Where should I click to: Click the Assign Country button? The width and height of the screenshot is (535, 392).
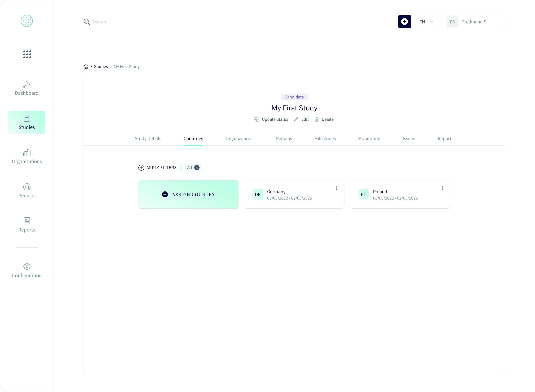pyautogui.click(x=188, y=194)
